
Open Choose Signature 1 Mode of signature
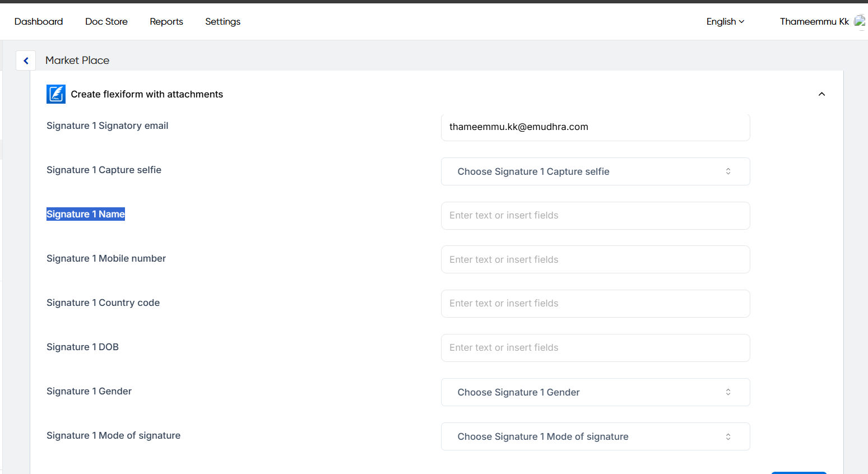(595, 436)
